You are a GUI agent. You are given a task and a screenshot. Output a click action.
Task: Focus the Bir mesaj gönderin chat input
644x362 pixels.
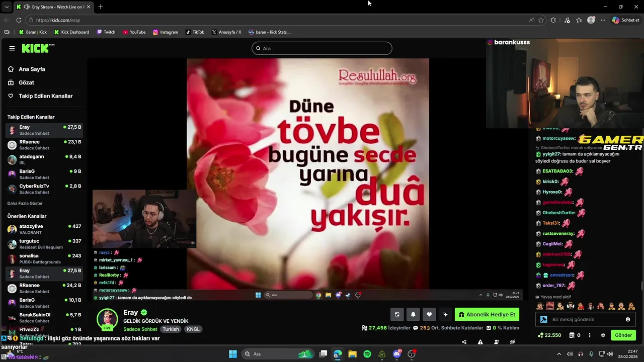click(585, 319)
